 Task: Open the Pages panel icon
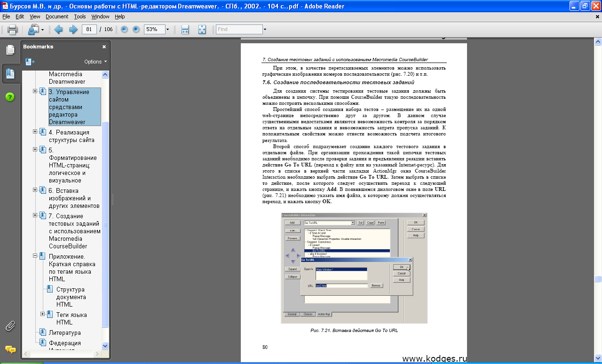point(10,50)
